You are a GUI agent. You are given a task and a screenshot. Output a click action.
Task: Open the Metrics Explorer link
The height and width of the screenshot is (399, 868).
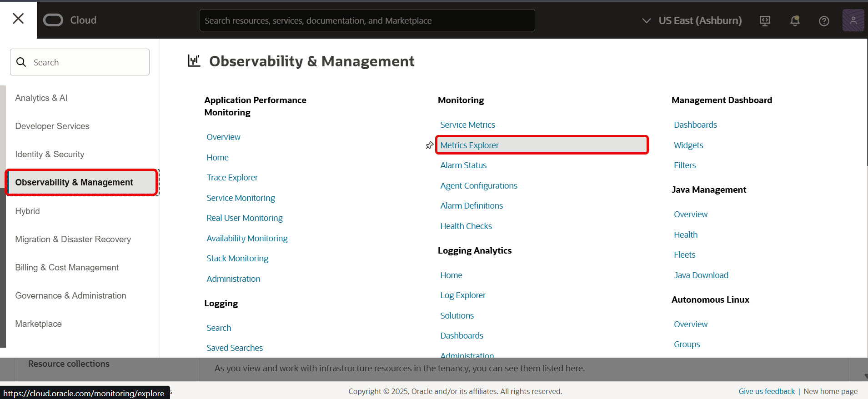(469, 145)
